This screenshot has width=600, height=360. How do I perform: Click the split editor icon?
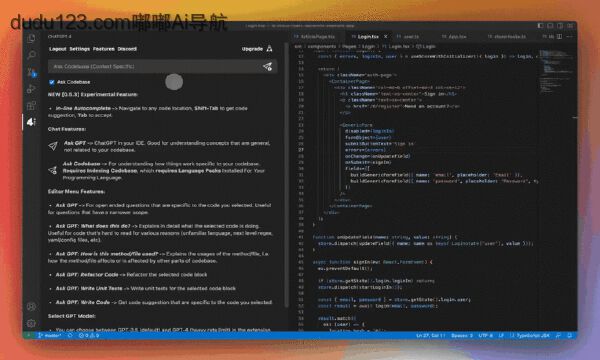click(x=559, y=36)
